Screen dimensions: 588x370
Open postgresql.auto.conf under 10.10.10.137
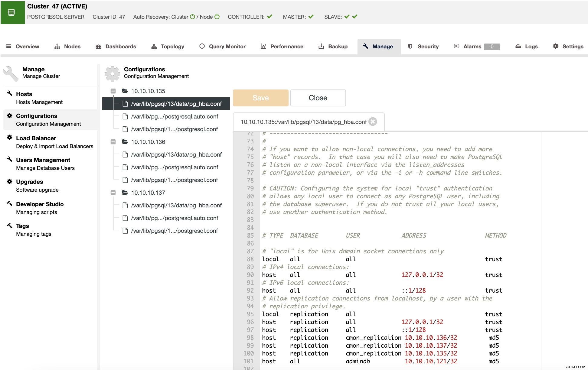pos(170,218)
